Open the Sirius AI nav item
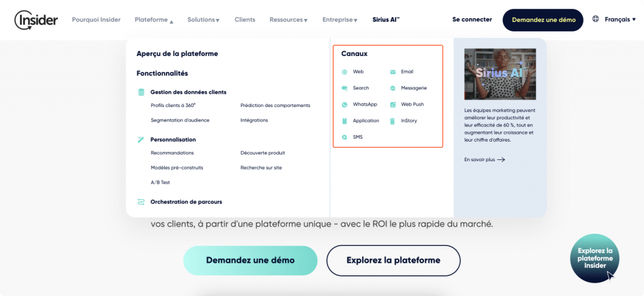 [x=386, y=20]
